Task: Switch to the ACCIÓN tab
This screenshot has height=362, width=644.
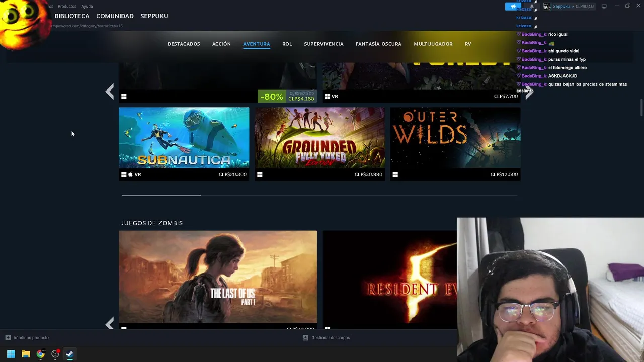Action: coord(221,44)
